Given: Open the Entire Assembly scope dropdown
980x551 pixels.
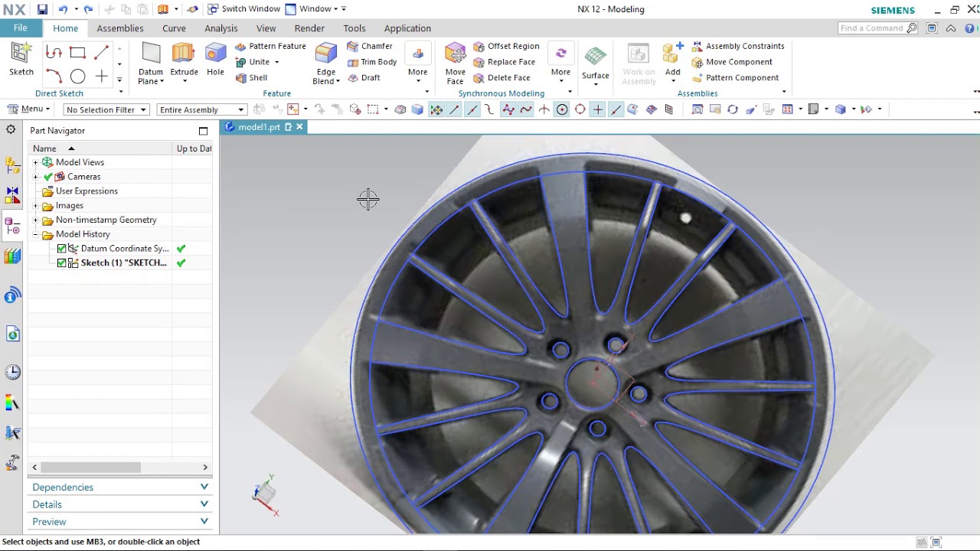Looking at the screenshot, I should [x=202, y=109].
